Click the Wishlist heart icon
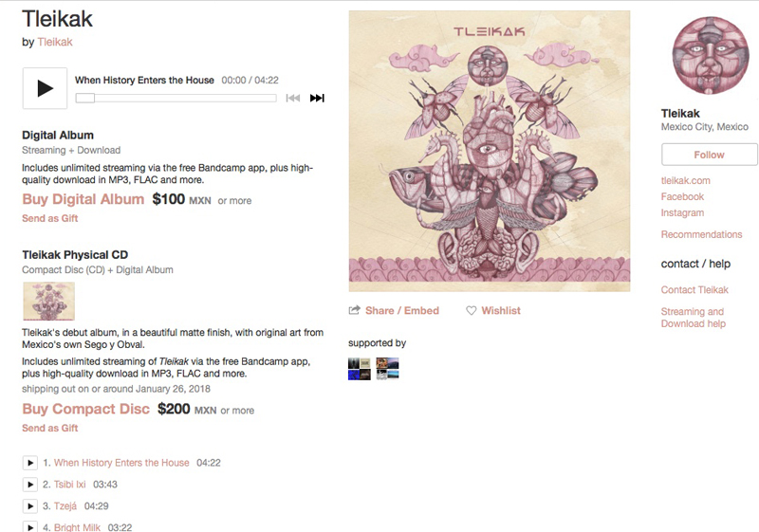759x532 pixels. coord(471,310)
